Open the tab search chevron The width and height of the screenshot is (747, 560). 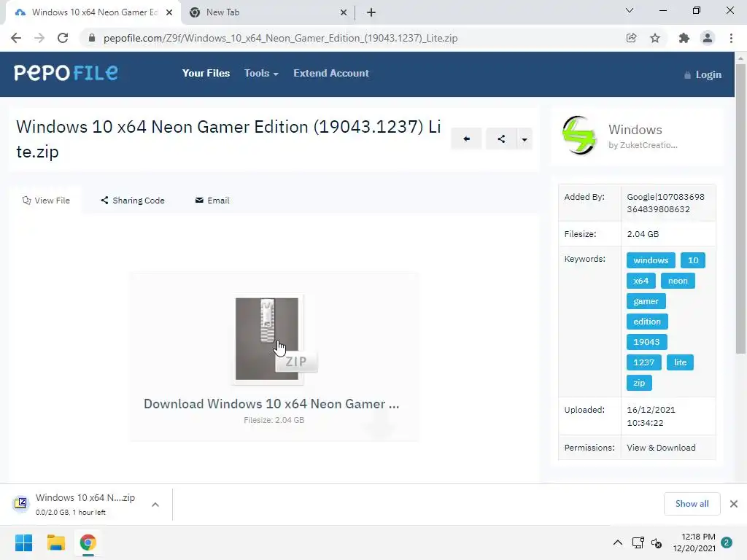coord(630,10)
